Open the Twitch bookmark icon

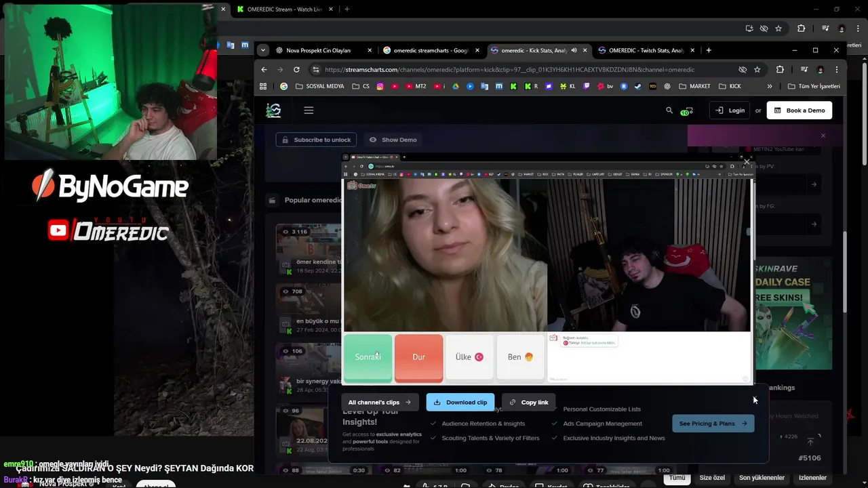coord(587,86)
